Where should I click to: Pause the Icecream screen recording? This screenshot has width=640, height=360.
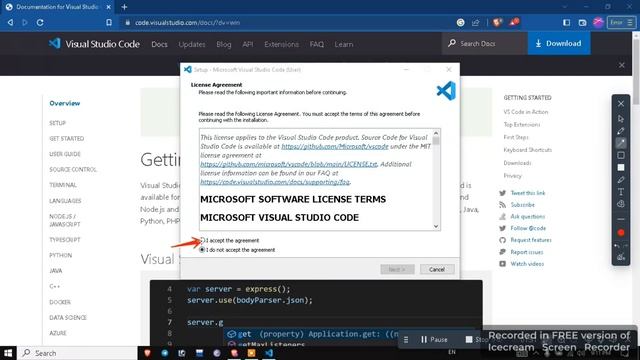coord(434,339)
